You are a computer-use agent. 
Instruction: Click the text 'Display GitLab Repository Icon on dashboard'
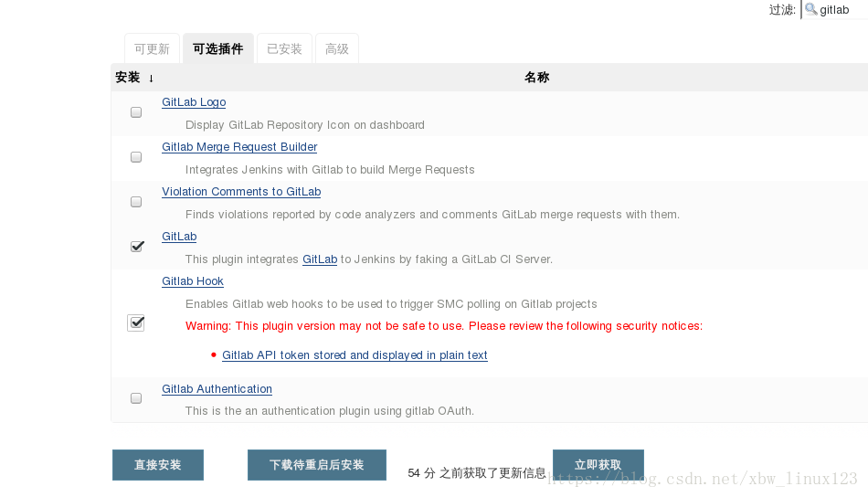click(x=305, y=125)
